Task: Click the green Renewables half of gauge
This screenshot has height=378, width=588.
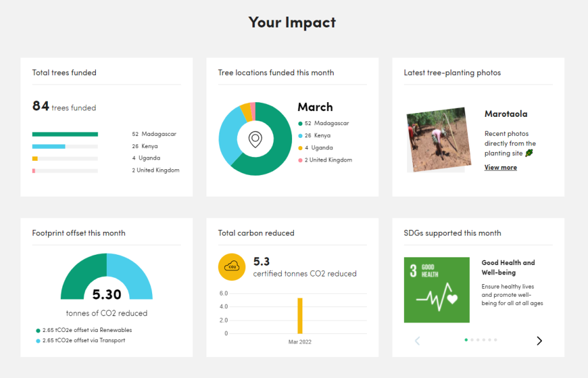Action: pos(79,276)
